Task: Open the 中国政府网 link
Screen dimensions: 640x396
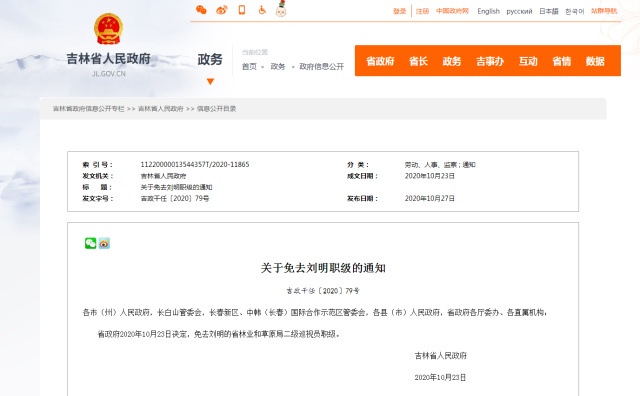Action: [x=452, y=11]
